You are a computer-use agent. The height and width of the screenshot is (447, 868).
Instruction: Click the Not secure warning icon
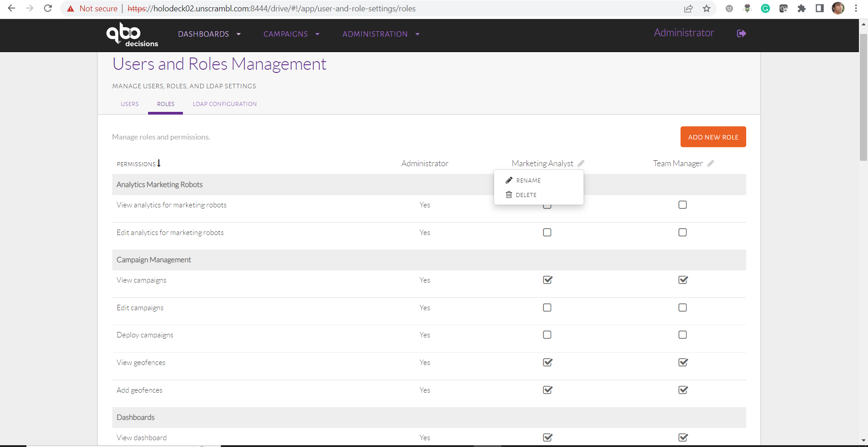pyautogui.click(x=71, y=9)
